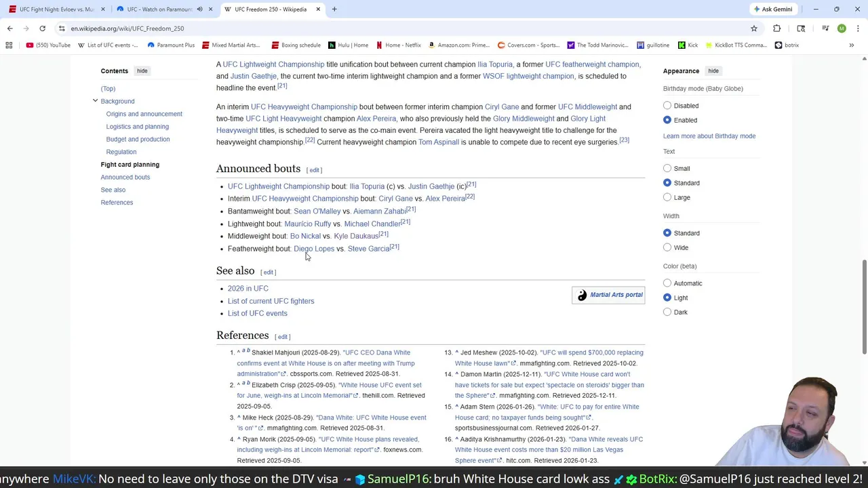Screen dimensions: 868x488
Task: Open the Chrome profile avatar
Action: coord(842,28)
